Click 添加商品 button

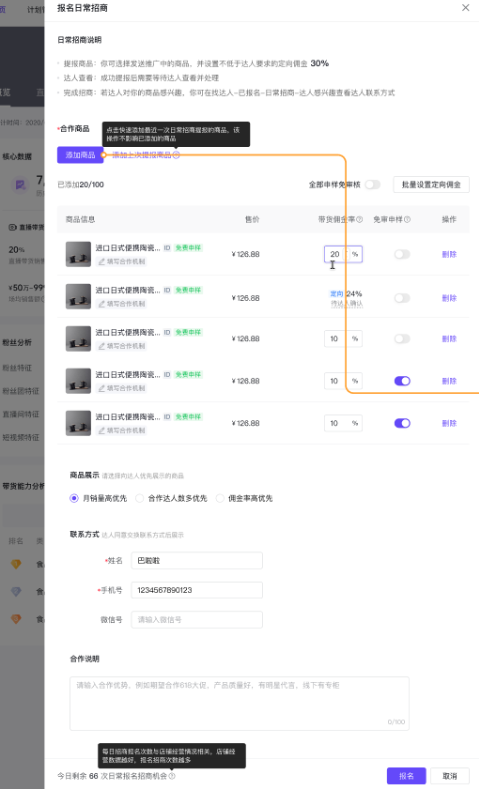[x=80, y=155]
